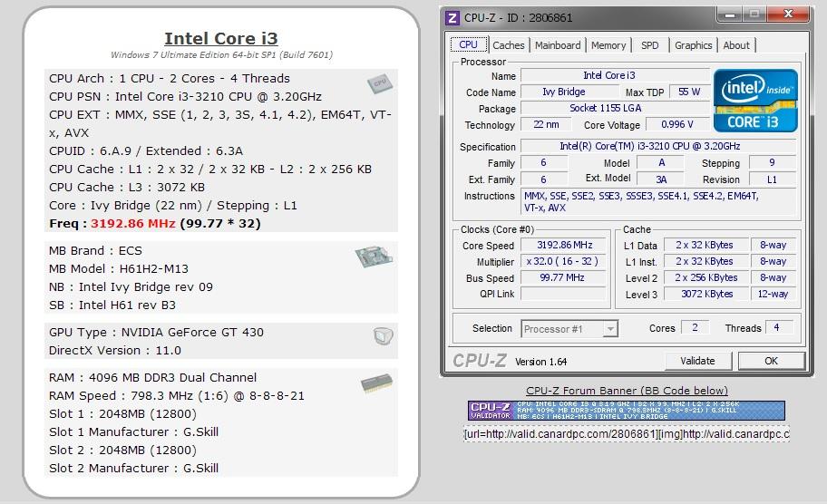Click the Intel Core i3 heading link
Screen dimensions: 827x504
tap(221, 38)
